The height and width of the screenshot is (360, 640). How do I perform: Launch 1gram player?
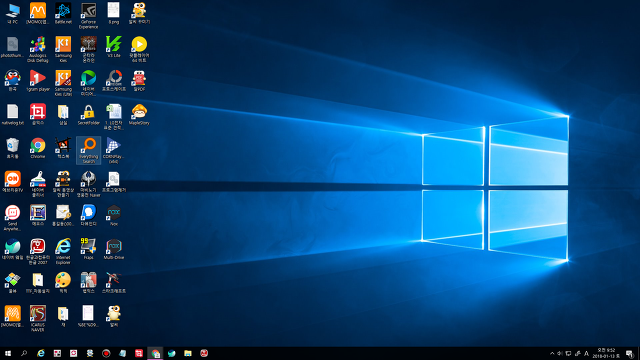click(38, 81)
